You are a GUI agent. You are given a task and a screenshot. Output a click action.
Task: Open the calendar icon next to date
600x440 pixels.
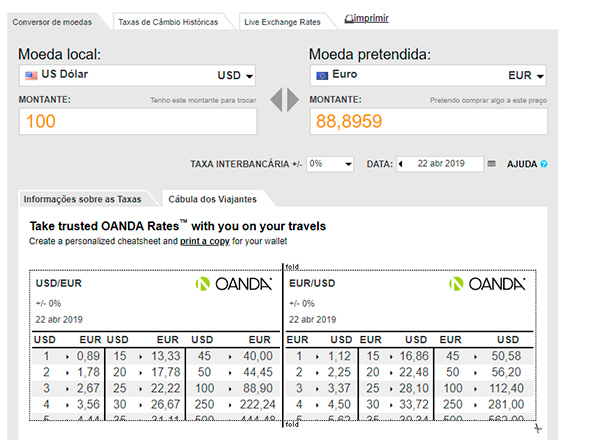click(492, 164)
